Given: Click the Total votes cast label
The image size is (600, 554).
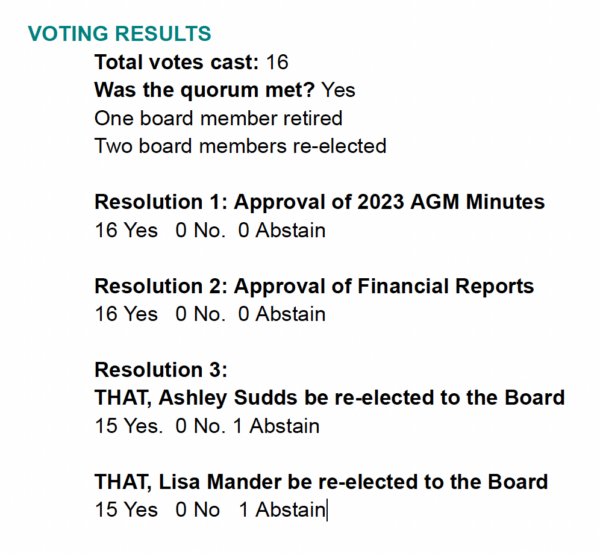Looking at the screenshot, I should coord(177,62).
